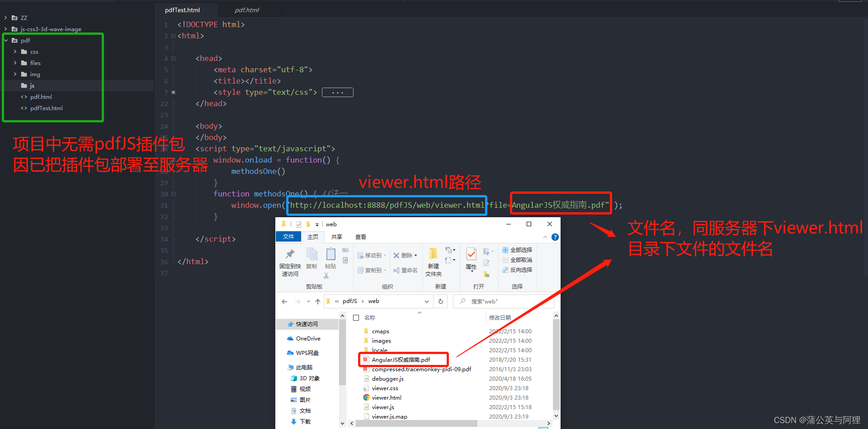This screenshot has height=429, width=868.
Task: Open the viewer.html file with Chrome icon
Action: click(x=382, y=397)
